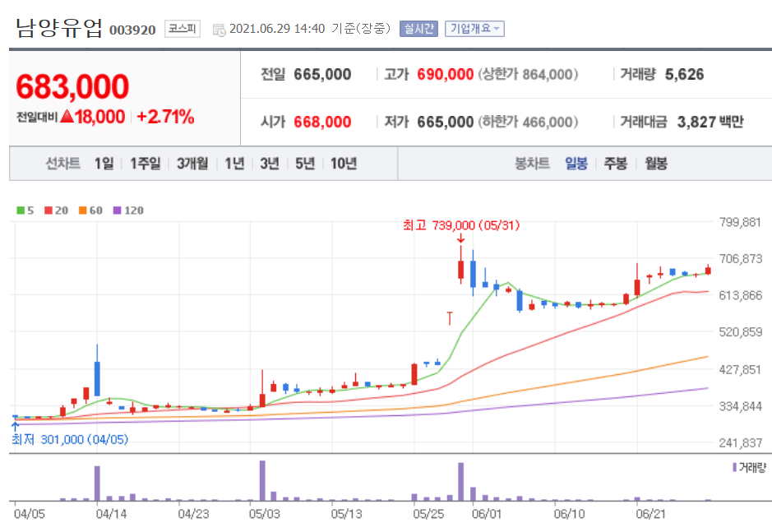Image resolution: width=772 pixels, height=532 pixels.
Task: Click the calendar icon beside the date
Action: [x=219, y=30]
